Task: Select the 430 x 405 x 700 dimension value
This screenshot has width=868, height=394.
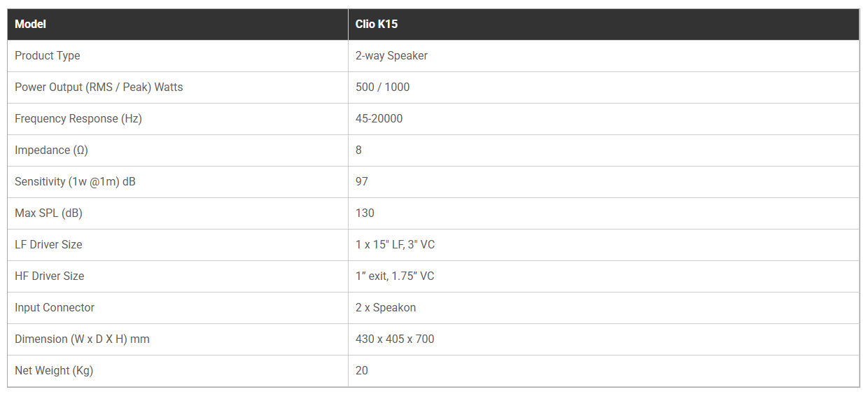Action: (395, 339)
